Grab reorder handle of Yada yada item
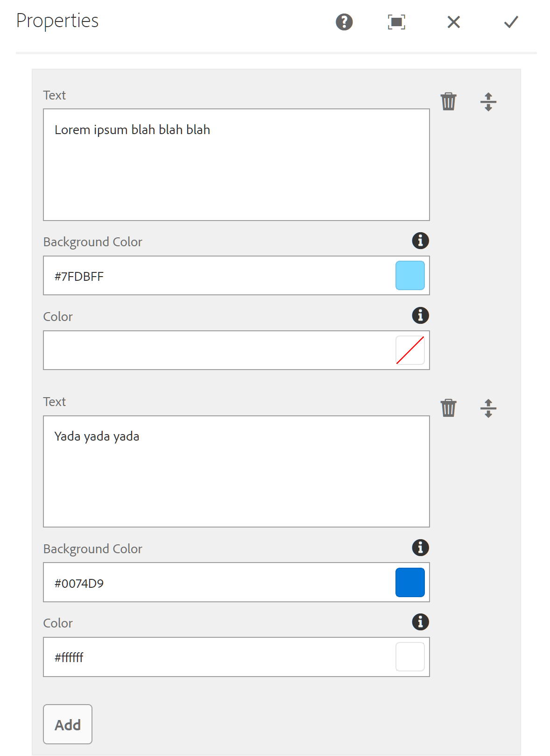The height and width of the screenshot is (756, 550). tap(488, 408)
